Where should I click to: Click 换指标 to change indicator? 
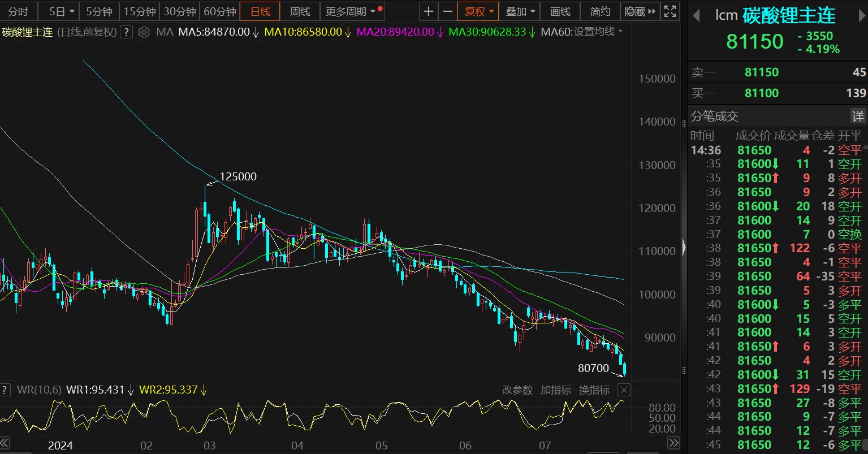pos(594,390)
